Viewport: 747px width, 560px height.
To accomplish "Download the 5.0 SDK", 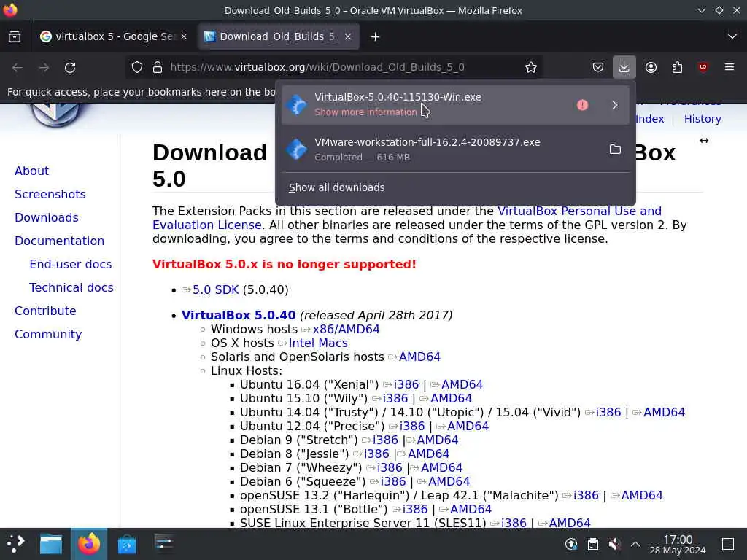I will [x=215, y=290].
